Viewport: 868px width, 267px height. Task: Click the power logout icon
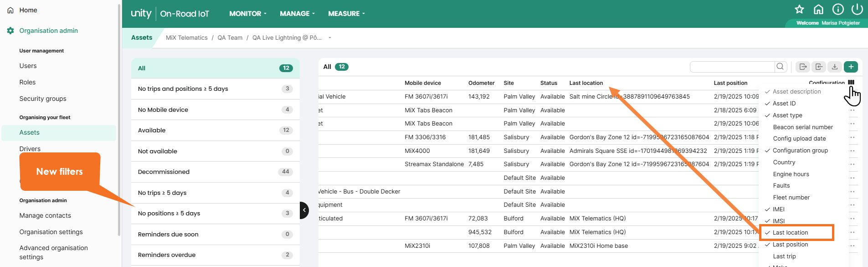(x=857, y=9)
